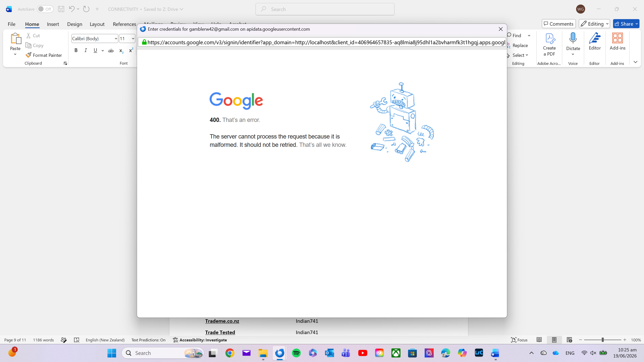
Task: Open the Trademe.co.nz link
Action: pyautogui.click(x=222, y=321)
